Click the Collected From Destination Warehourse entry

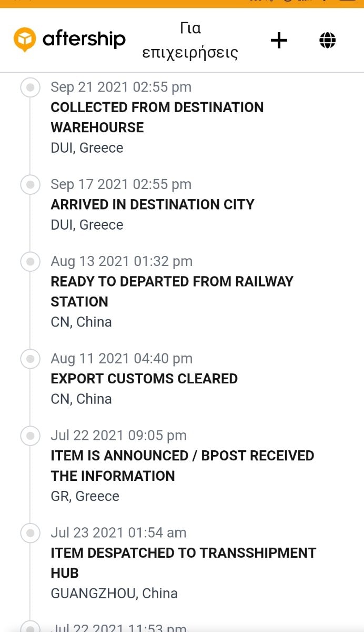(157, 117)
